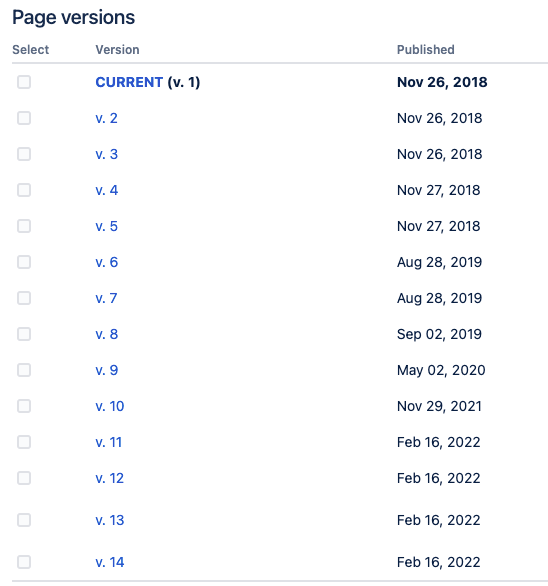Open the CURRENT version link

129,82
